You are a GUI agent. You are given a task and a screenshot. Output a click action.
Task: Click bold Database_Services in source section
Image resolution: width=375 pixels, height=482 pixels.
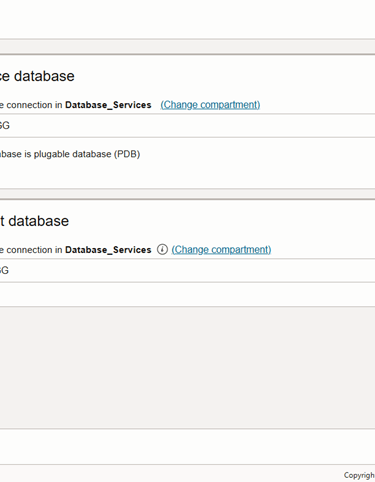coord(108,105)
